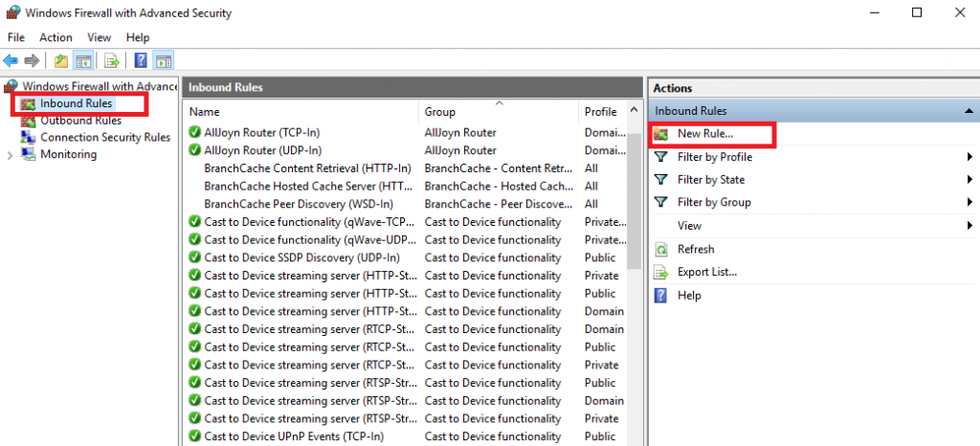
Task: Toggle the Show/Hide Console Tree icon
Action: click(x=82, y=60)
